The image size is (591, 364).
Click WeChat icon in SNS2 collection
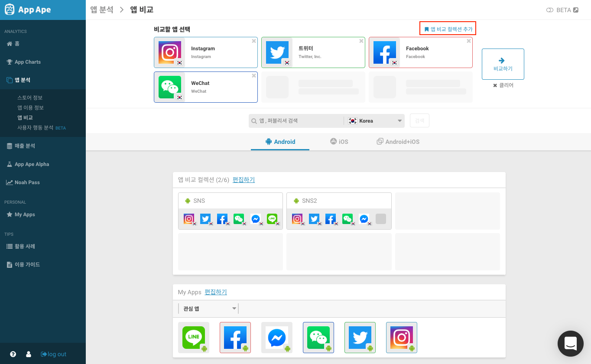347,219
